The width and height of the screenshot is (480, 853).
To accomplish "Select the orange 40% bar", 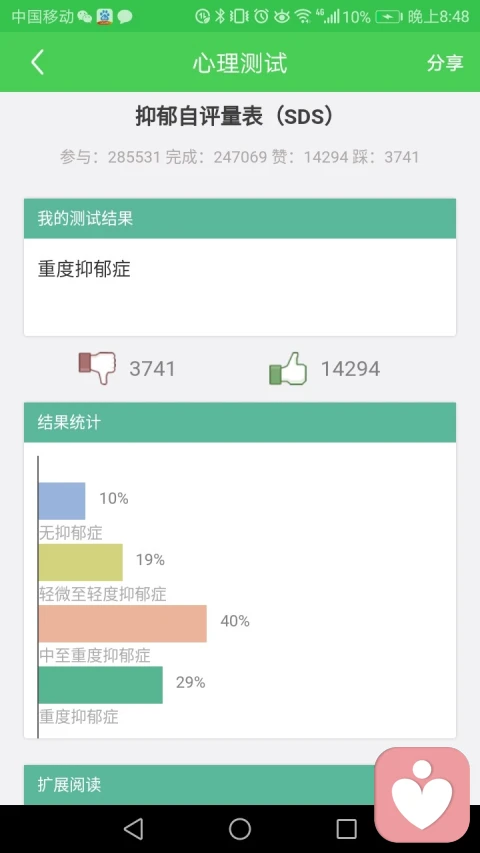I will (123, 623).
